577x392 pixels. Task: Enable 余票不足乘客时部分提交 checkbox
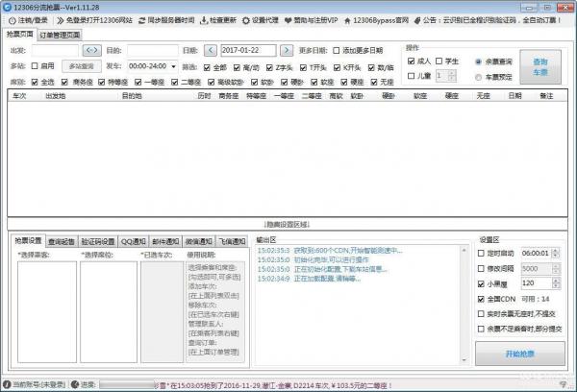481,329
